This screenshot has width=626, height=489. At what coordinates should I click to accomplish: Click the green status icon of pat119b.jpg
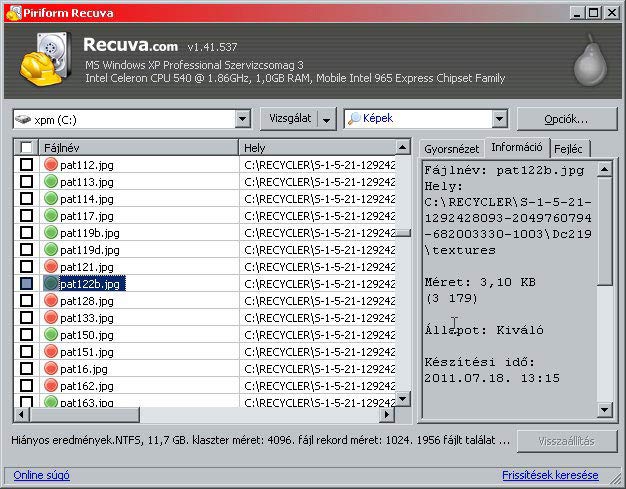coord(51,233)
